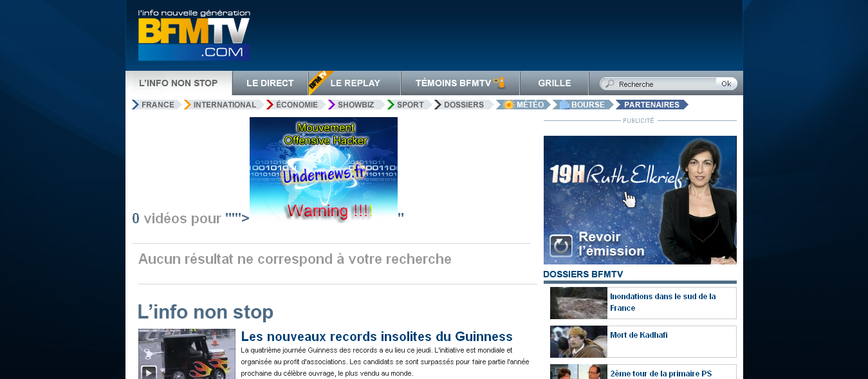Click the BFMTV.com logo

pos(194,36)
